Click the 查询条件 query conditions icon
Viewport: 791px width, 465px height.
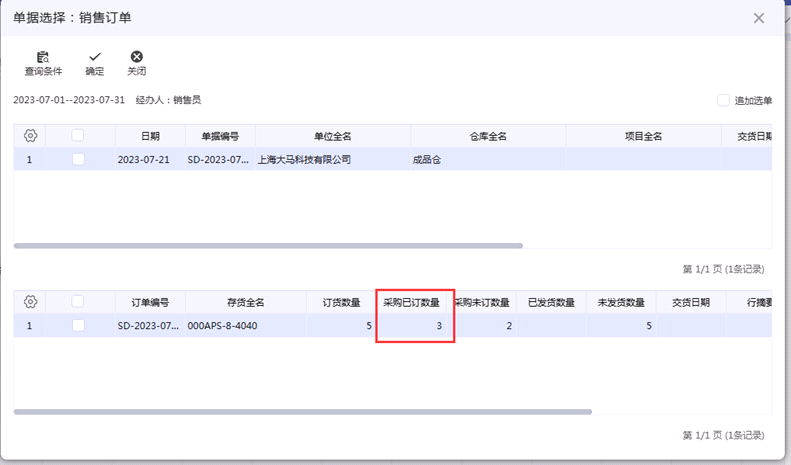point(43,58)
